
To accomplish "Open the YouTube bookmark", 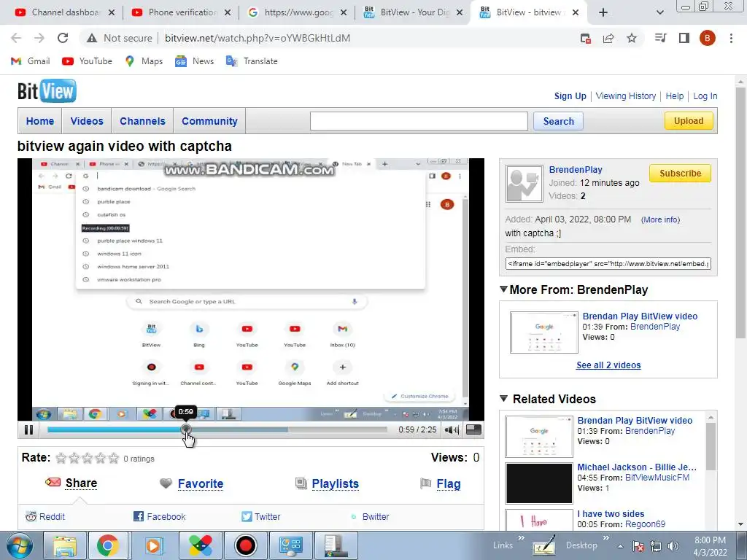I will [x=88, y=61].
